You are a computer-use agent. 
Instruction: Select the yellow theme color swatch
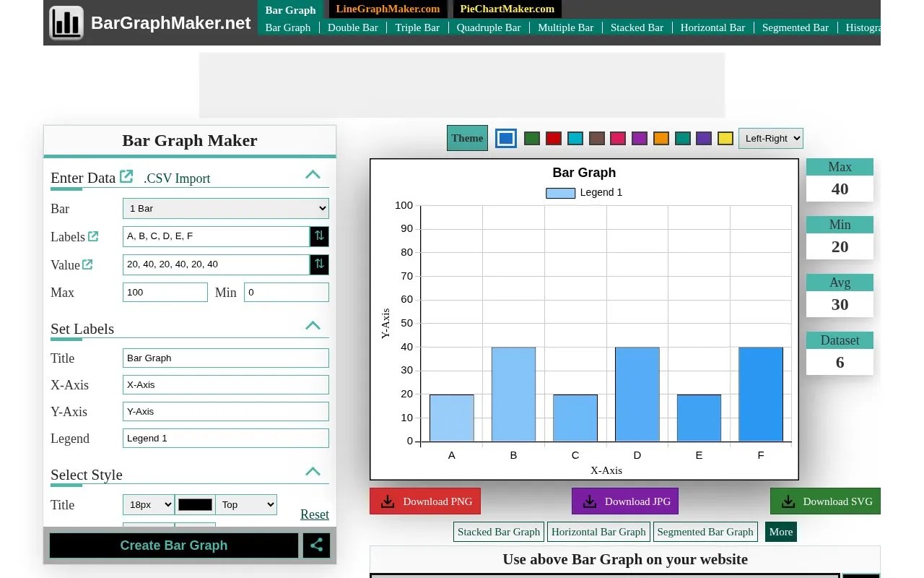pos(725,138)
